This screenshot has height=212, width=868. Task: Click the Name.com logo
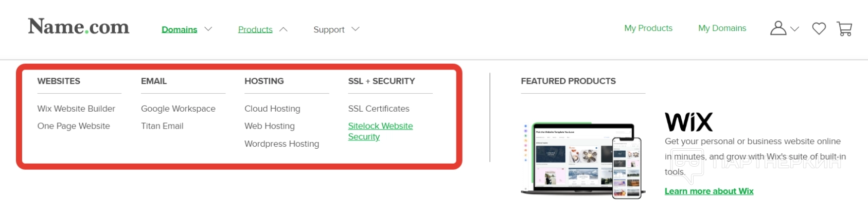78,27
